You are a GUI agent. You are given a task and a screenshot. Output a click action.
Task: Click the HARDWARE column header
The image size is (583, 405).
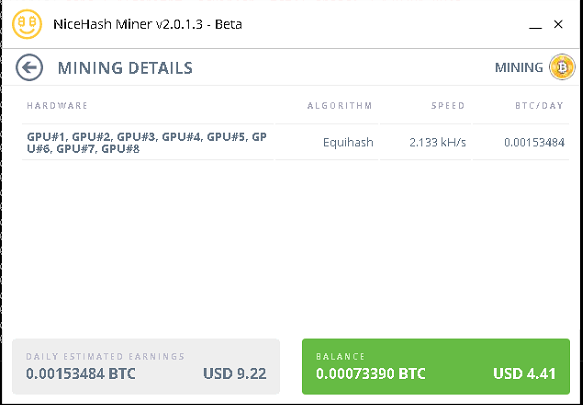click(x=57, y=106)
